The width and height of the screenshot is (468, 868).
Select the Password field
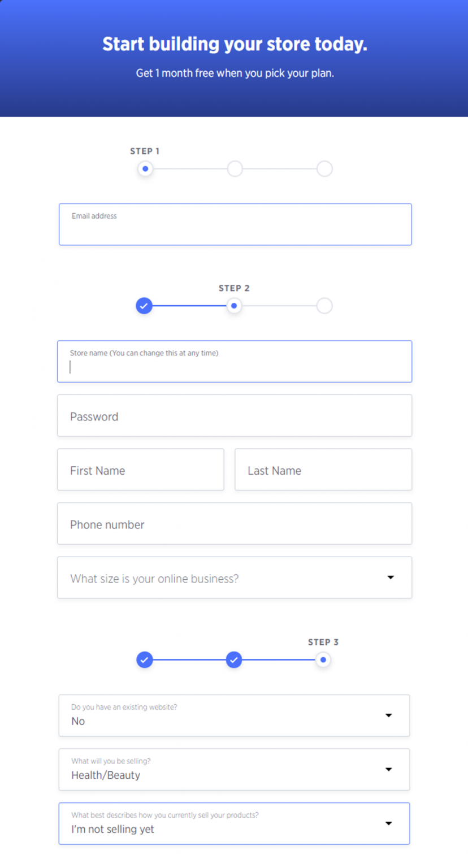234,416
